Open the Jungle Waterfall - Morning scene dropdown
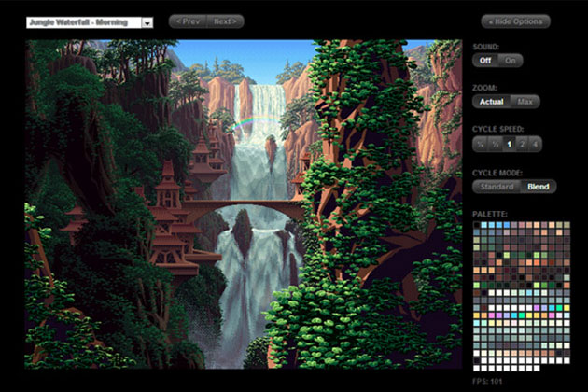Viewport: 588px width, 392px height. click(x=90, y=22)
